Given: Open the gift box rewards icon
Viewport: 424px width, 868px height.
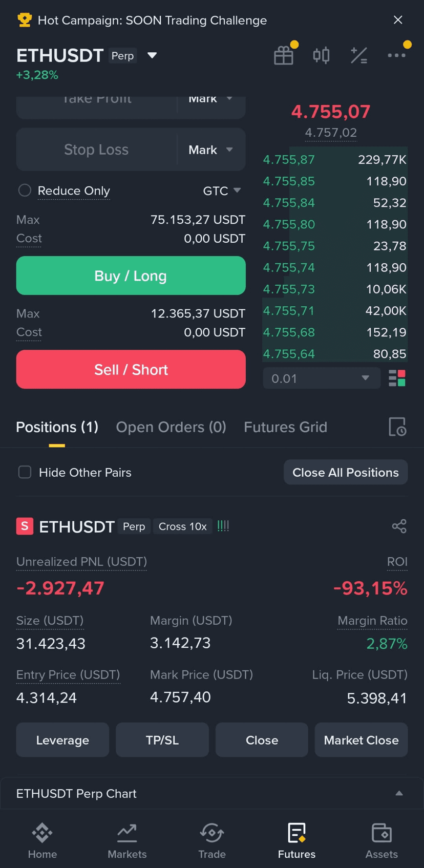Looking at the screenshot, I should (x=284, y=55).
